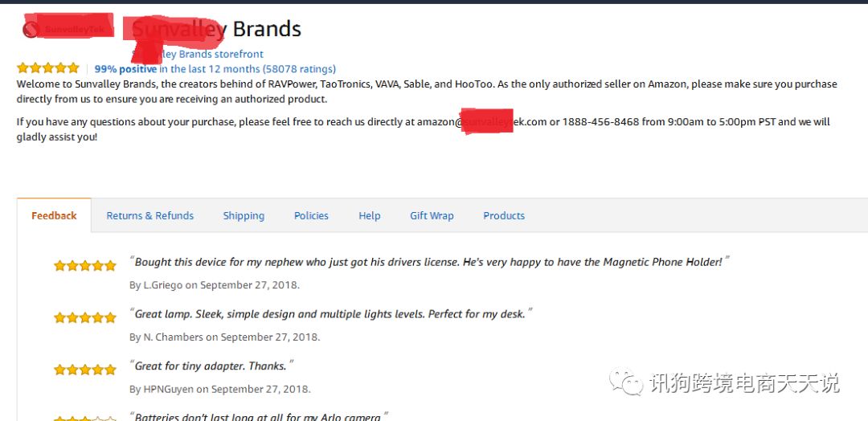Click the Sunvalley Brands page heading
Screen dimensions: 868x421
point(215,30)
